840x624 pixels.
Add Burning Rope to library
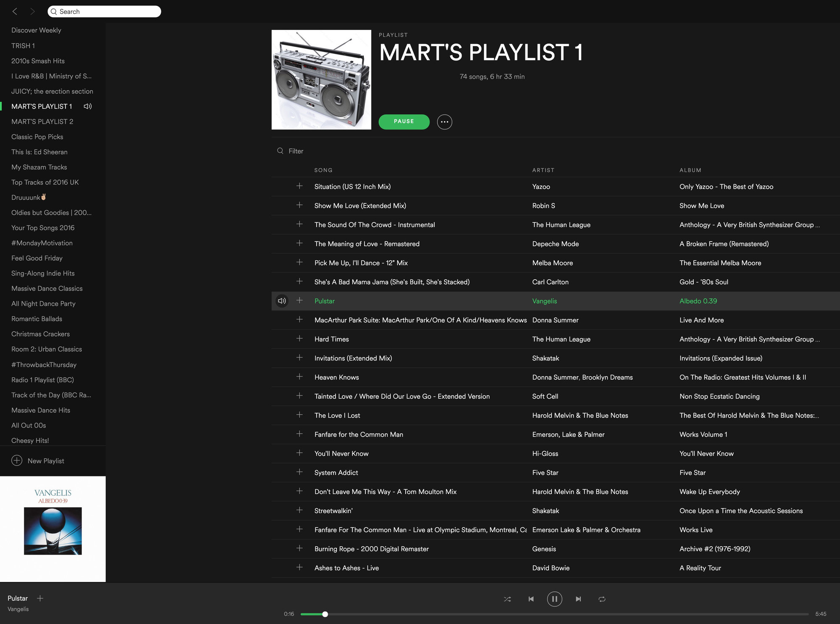299,548
